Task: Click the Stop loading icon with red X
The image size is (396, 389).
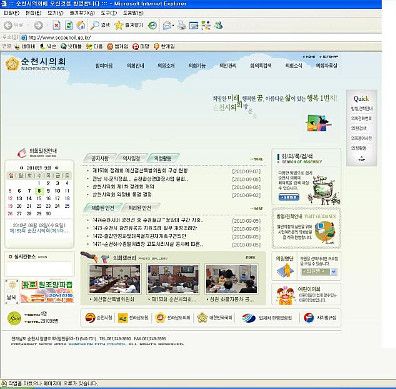Action: [x=57, y=25]
